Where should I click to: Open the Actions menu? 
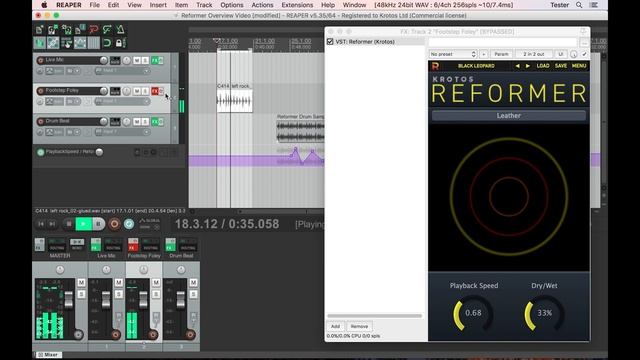point(262,5)
